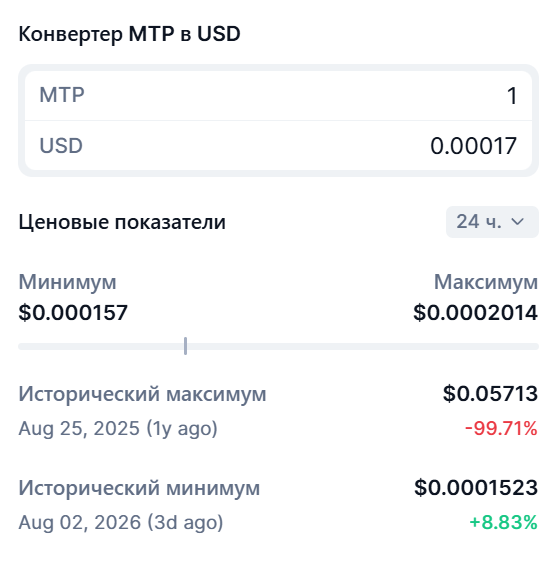Click the low-high price range bar
Image resolution: width=559 pixels, height=565 pixels.
point(278,346)
